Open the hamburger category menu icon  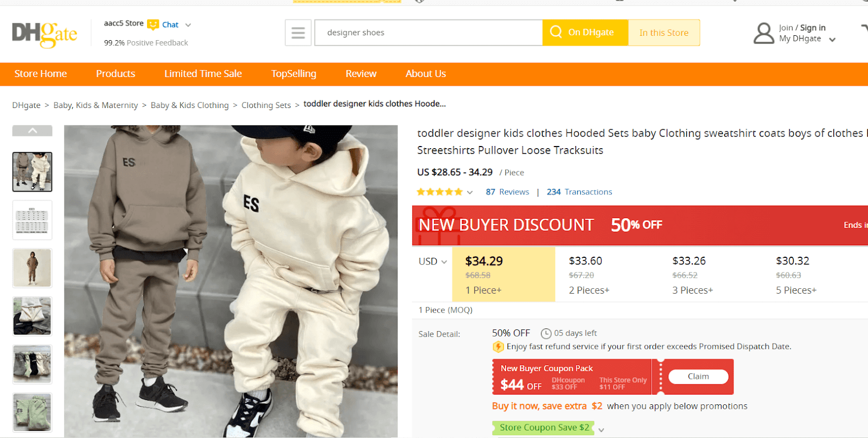298,33
